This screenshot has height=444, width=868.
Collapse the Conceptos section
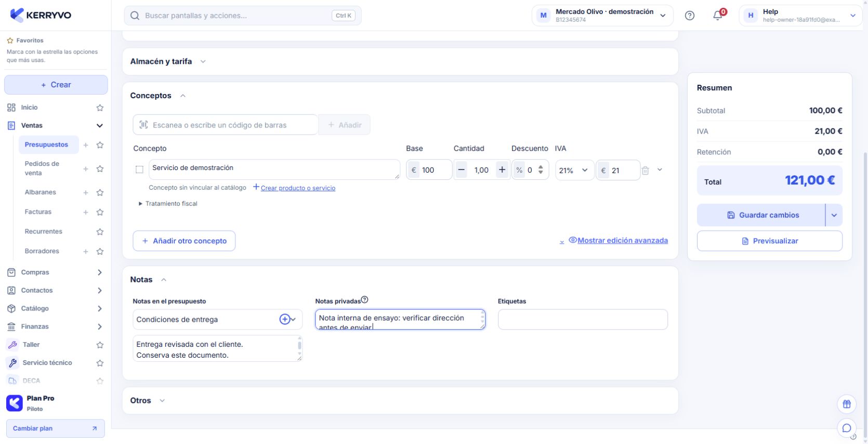coord(183,96)
